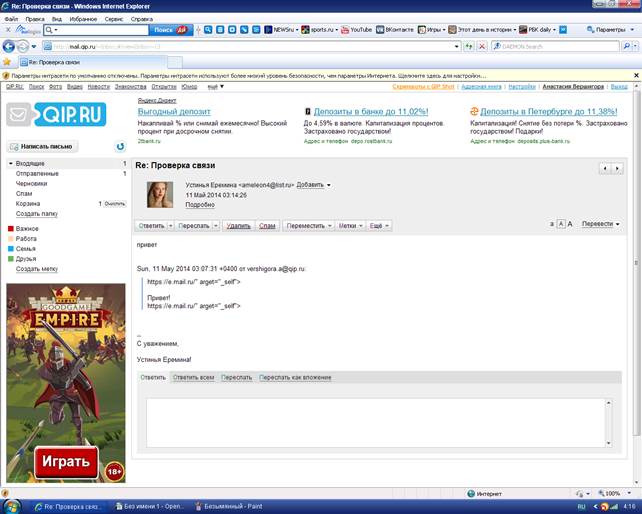Click Играть button on Empire ad
This screenshot has width=642, height=514.
click(x=66, y=462)
